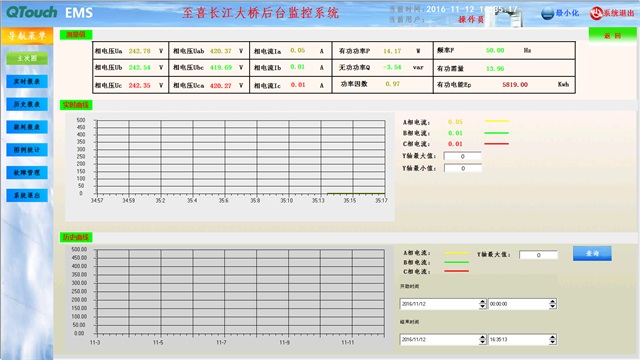Click the yellow A相电流 swatch in history legend
Image resolution: width=640 pixels, height=360 pixels.
click(456, 253)
